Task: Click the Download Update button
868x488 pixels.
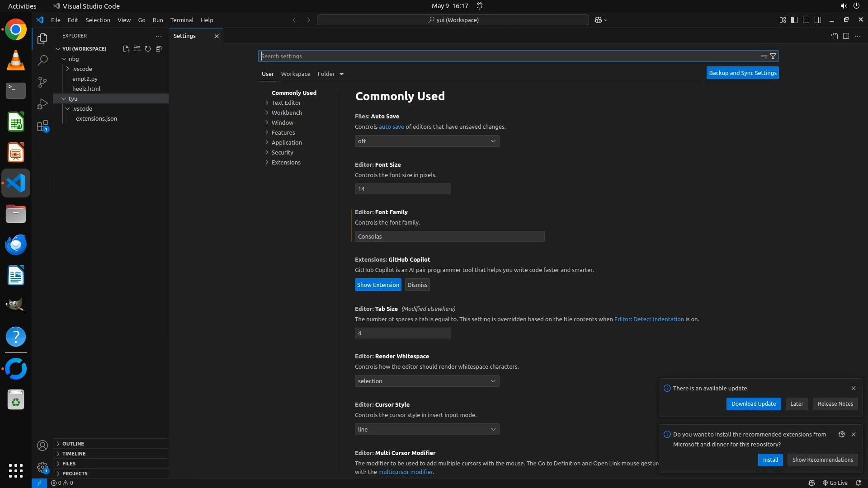Action: point(753,404)
